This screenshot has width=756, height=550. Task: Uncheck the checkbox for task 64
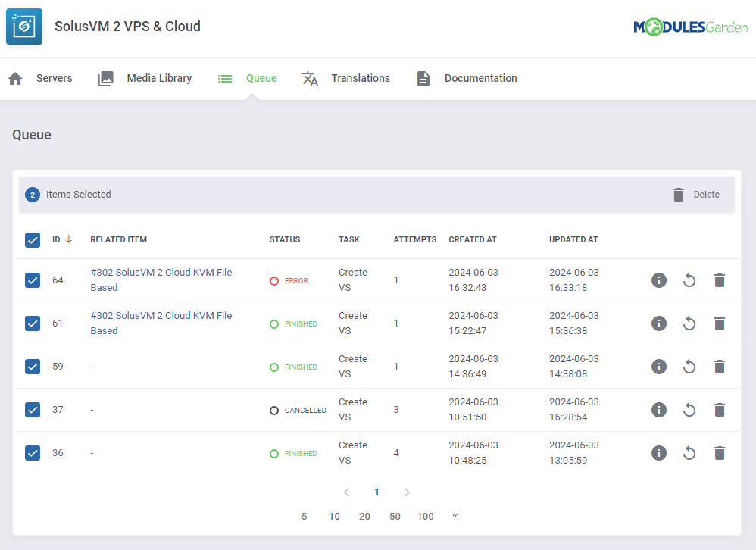point(33,280)
